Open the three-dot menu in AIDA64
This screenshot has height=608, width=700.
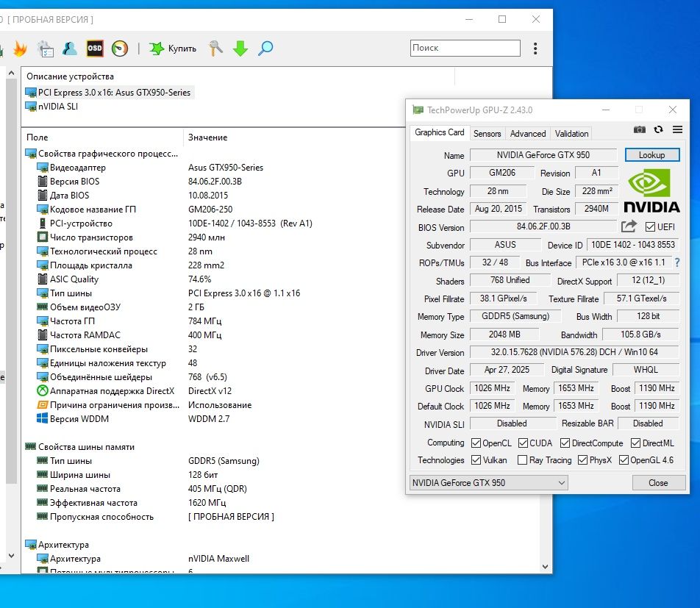(x=535, y=49)
